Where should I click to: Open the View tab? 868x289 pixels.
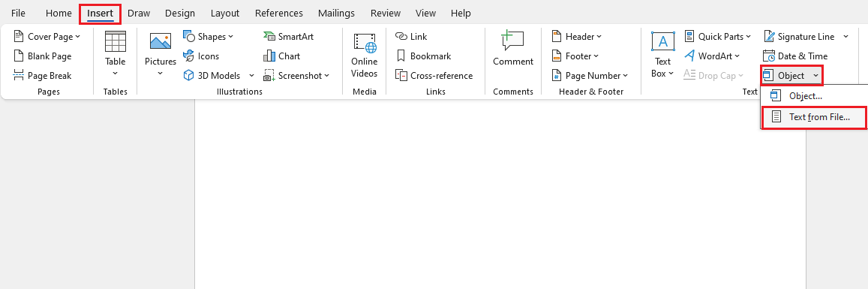[425, 14]
